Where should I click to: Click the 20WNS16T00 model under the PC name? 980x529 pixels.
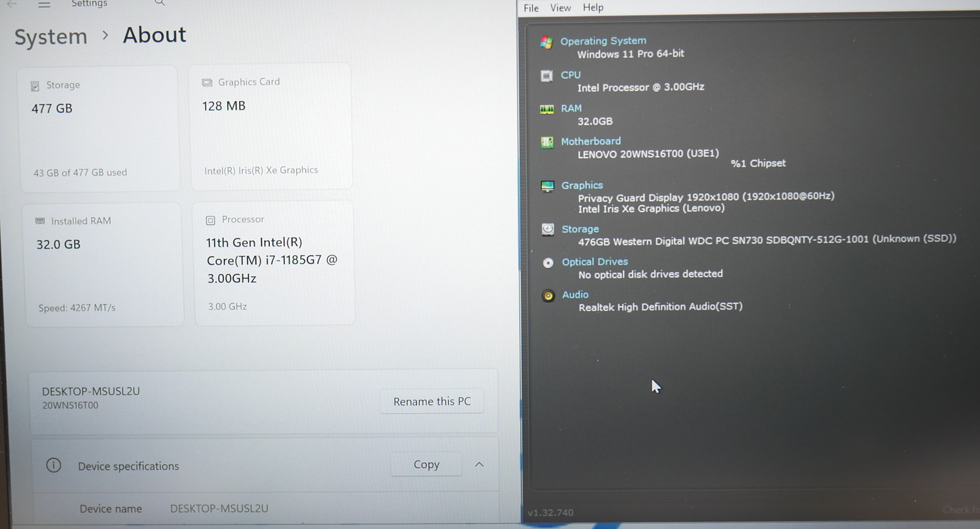point(70,405)
